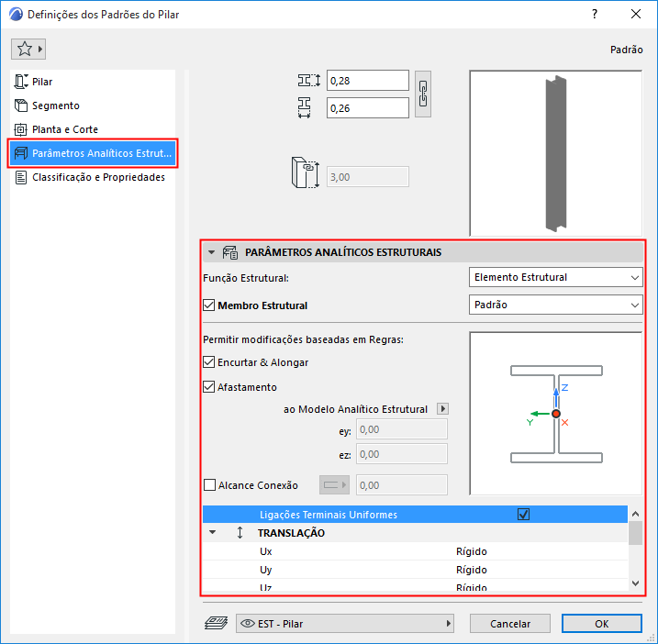Click the 3D column preview thumbnail
The width and height of the screenshot is (658, 644).
click(555, 153)
